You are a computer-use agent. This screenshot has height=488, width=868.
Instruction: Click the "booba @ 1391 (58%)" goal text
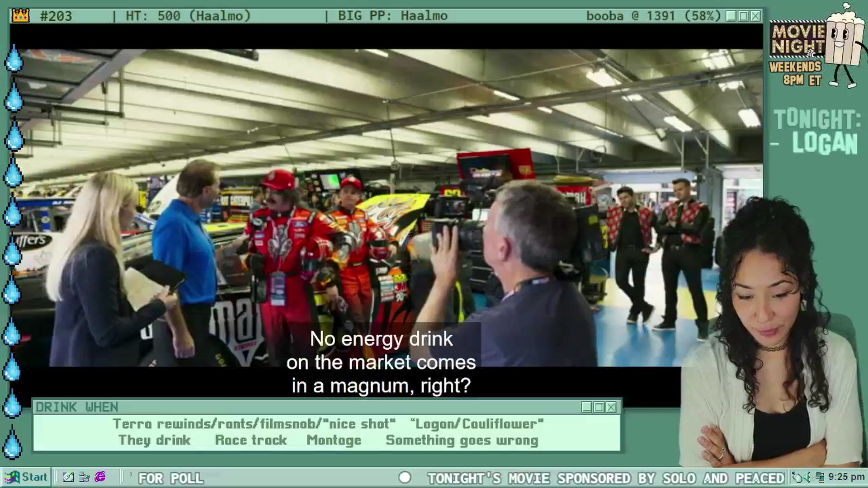tap(653, 16)
